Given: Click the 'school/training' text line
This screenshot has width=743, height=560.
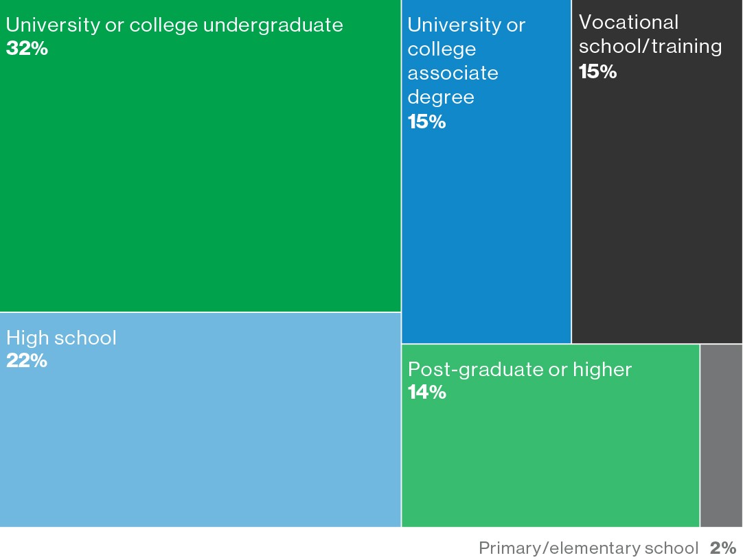Looking at the screenshot, I should (x=650, y=47).
